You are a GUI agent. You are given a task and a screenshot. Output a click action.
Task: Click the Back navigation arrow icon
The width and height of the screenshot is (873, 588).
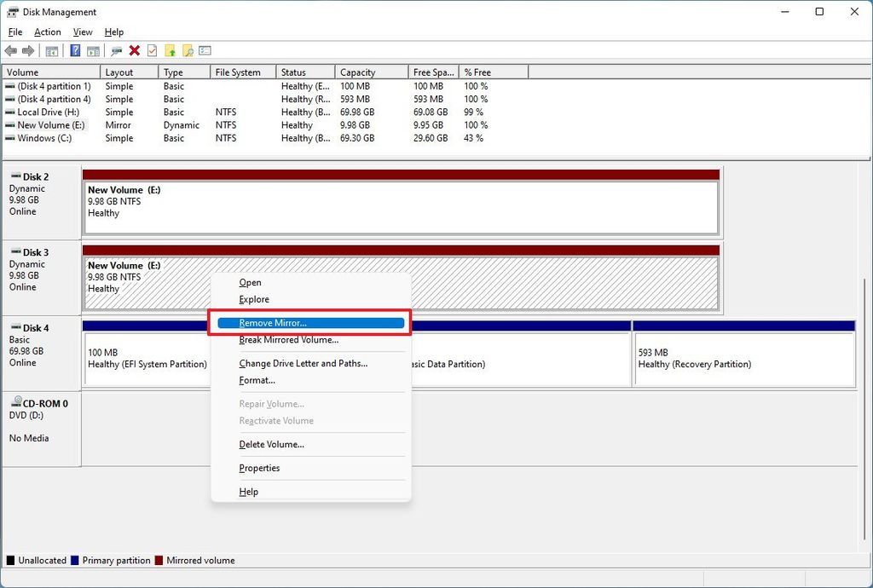coord(10,50)
